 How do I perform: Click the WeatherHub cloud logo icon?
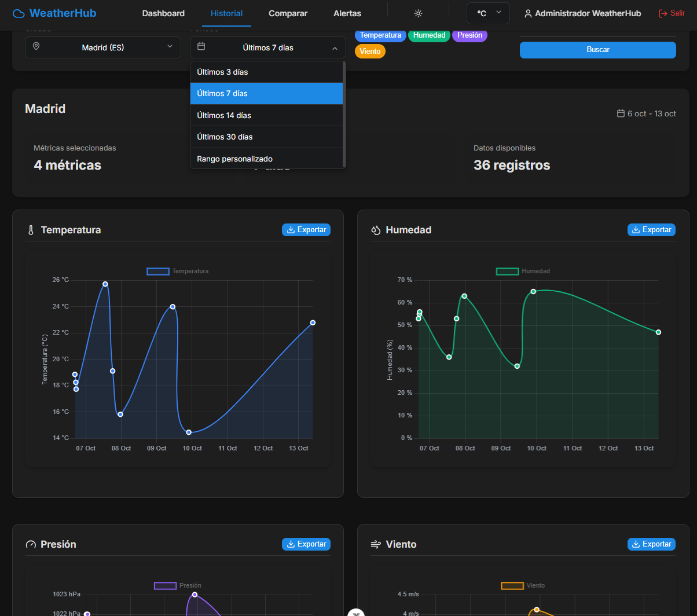point(19,13)
